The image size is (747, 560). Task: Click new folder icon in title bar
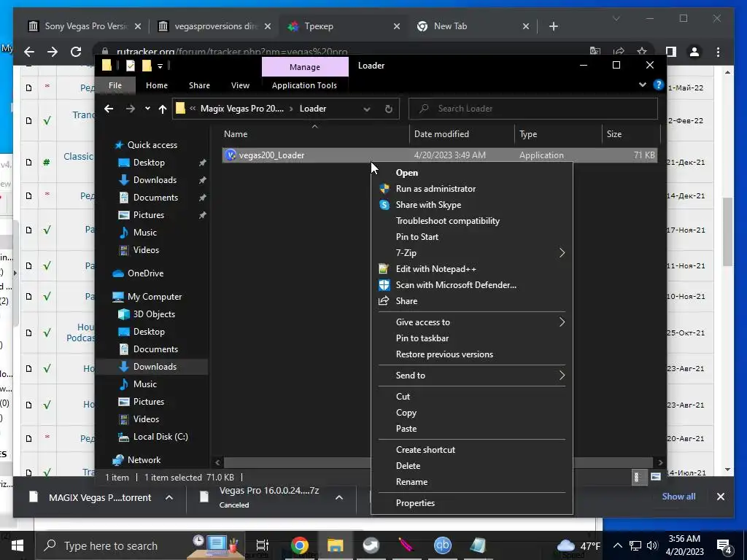147,65
